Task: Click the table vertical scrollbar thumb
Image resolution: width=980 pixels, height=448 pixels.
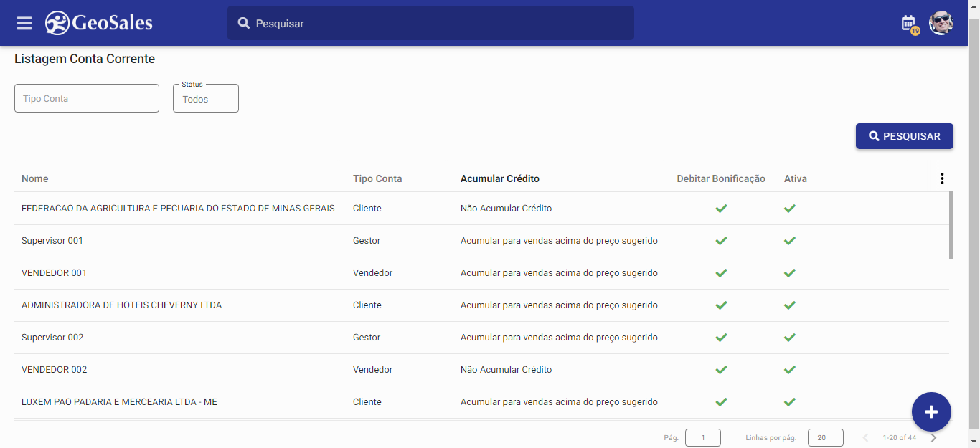Action: tap(951, 225)
